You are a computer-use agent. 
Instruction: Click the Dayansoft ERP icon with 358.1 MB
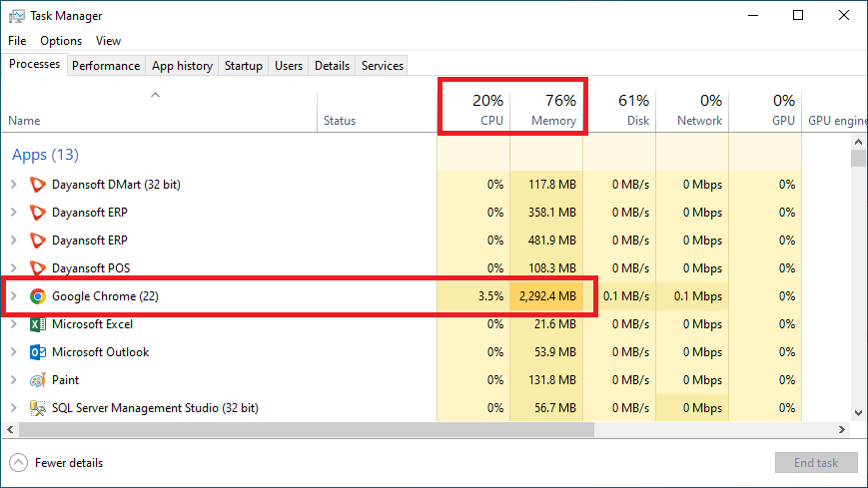click(38, 213)
